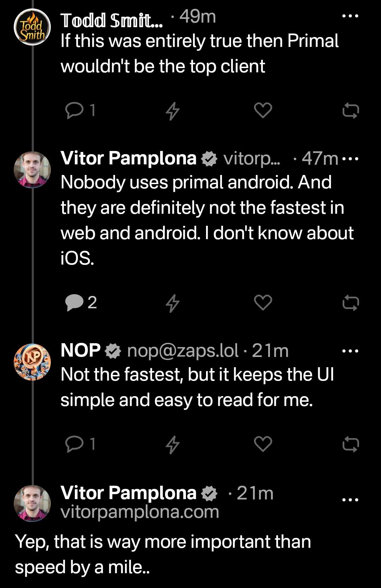Repost NOP's note about simple UI
381x588 pixels.
click(x=351, y=444)
